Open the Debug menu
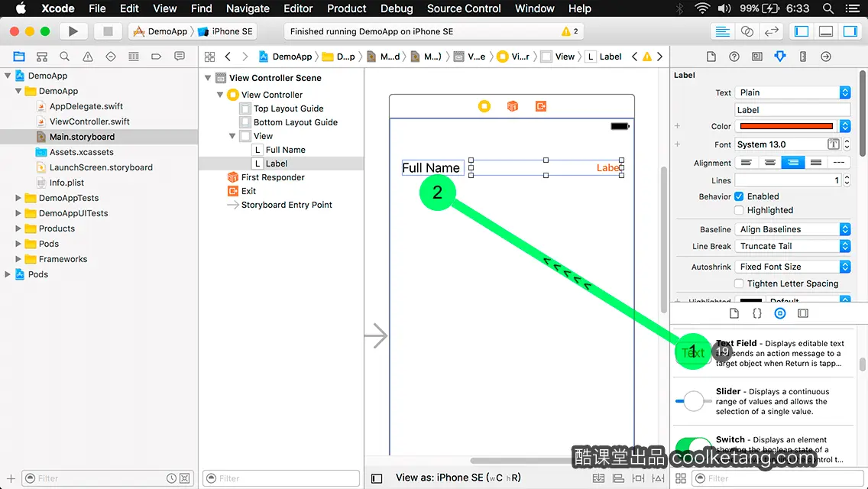 (397, 8)
